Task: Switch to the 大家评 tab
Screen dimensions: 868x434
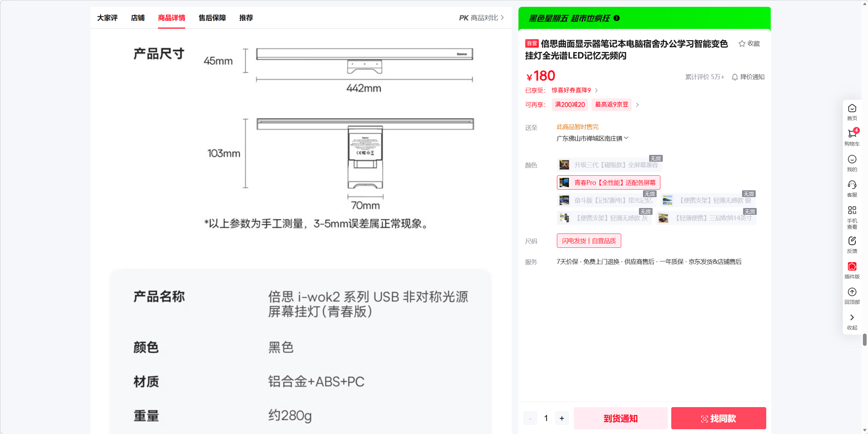Action: click(x=107, y=18)
